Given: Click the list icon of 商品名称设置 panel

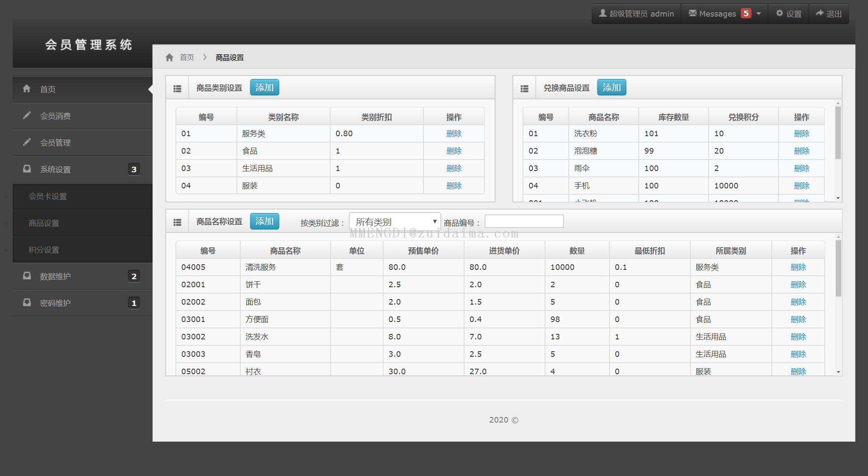Looking at the screenshot, I should coord(177,222).
